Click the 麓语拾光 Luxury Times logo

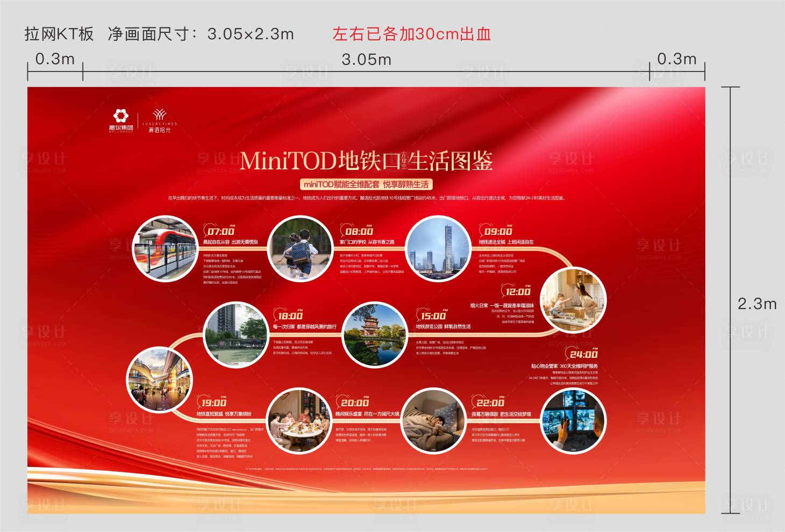[x=159, y=121]
